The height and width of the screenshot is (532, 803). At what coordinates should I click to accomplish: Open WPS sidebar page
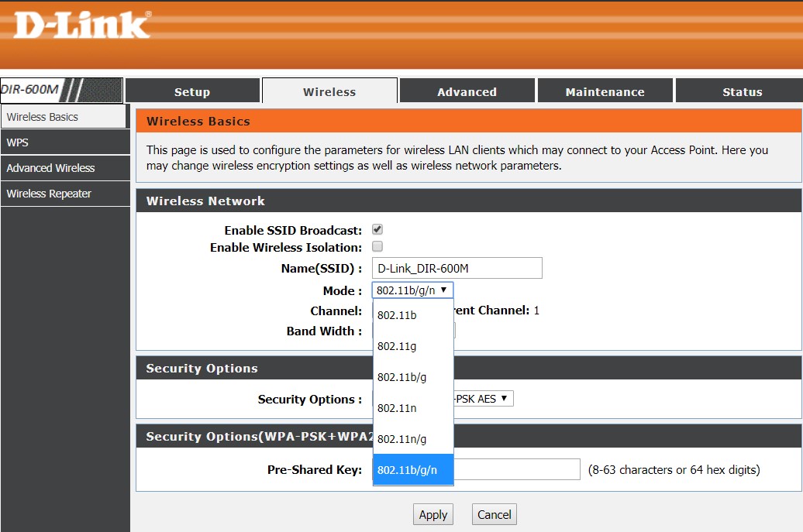(x=65, y=142)
